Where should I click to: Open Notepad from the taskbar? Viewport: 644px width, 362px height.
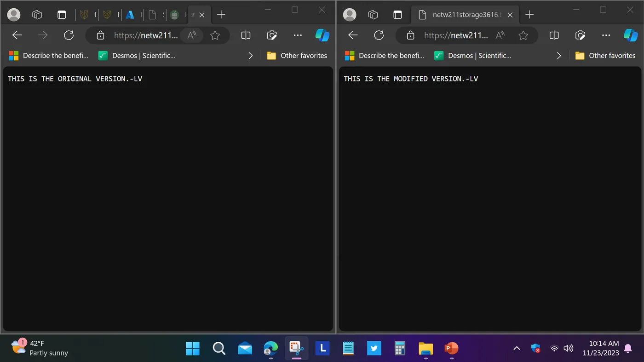(x=348, y=349)
